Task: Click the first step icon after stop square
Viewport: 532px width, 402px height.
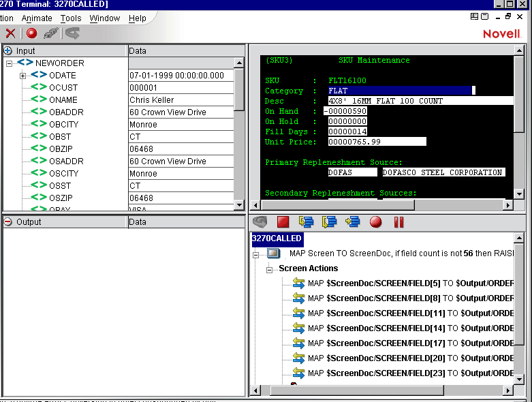Action: pyautogui.click(x=306, y=221)
